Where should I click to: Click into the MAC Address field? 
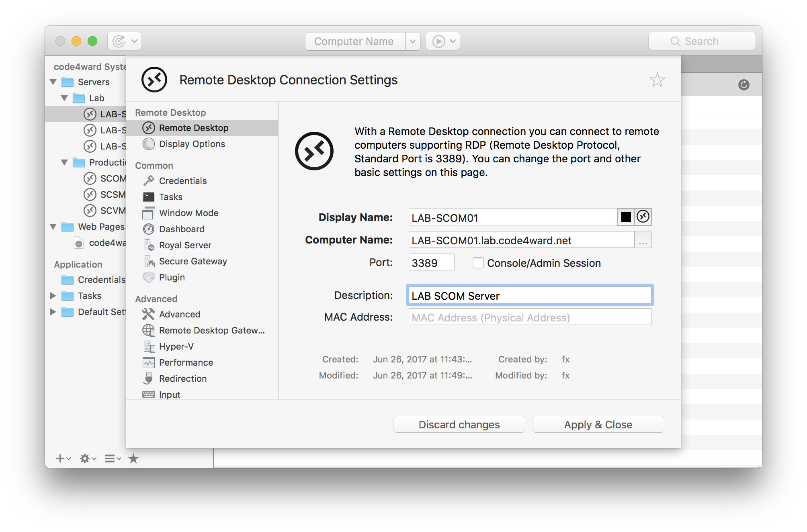click(x=529, y=317)
